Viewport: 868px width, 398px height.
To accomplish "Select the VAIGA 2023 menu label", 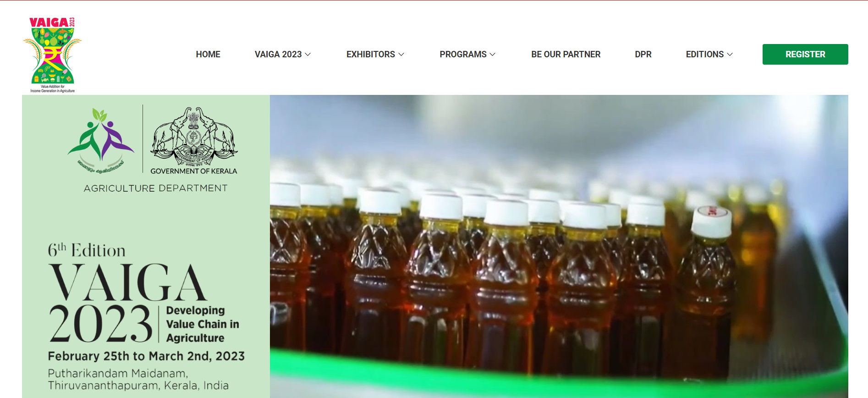I will tap(278, 54).
